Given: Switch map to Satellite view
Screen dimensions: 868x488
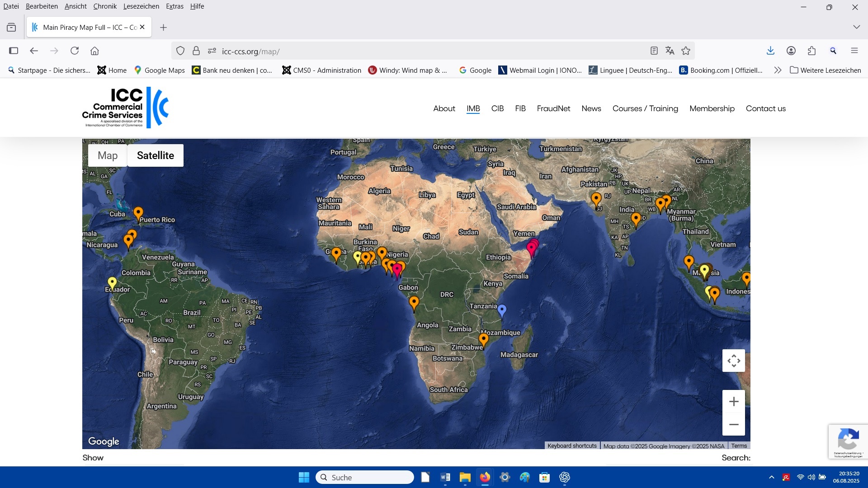Looking at the screenshot, I should 155,155.
